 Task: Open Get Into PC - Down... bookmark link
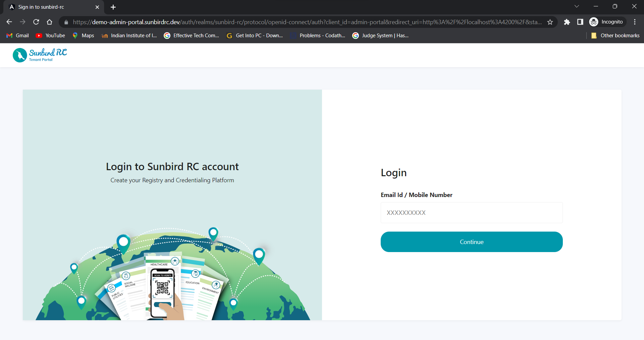click(255, 35)
